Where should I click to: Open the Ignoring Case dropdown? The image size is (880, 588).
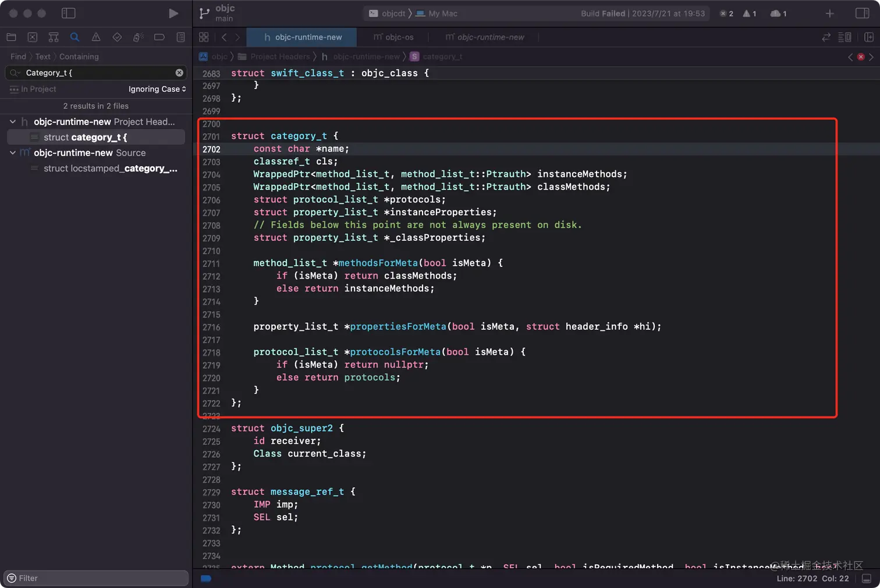click(x=157, y=89)
